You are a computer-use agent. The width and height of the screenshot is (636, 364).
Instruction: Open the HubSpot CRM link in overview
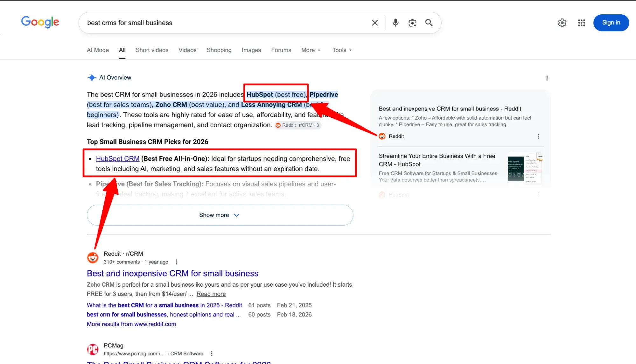point(118,158)
